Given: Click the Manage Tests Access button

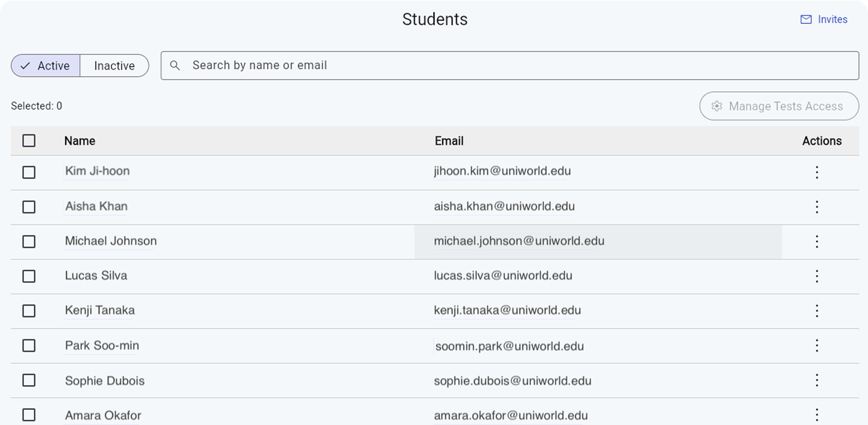Looking at the screenshot, I should [779, 106].
